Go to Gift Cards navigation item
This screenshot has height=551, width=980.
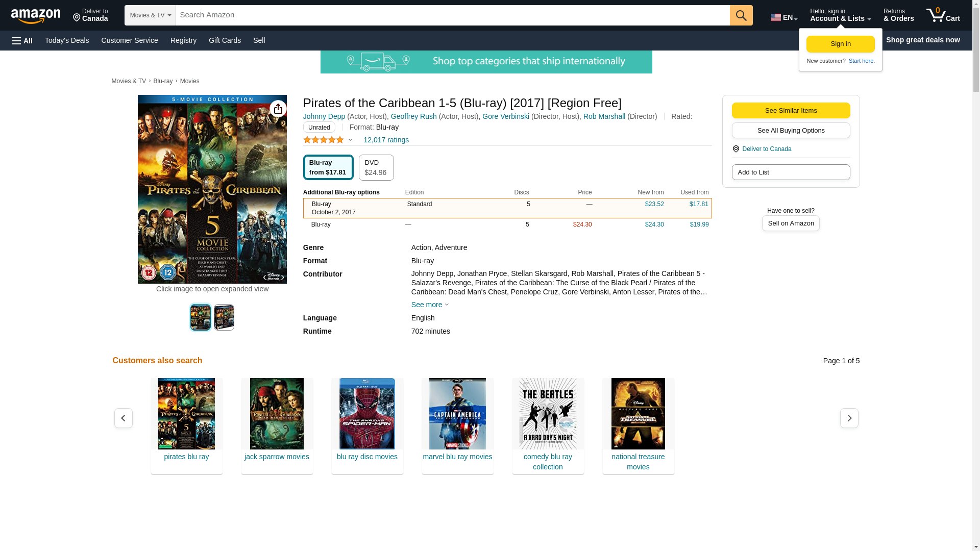pos(225,40)
